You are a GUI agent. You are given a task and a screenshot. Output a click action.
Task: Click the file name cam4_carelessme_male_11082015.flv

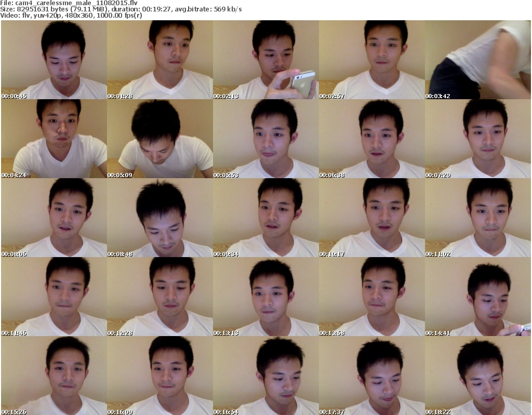point(76,3)
